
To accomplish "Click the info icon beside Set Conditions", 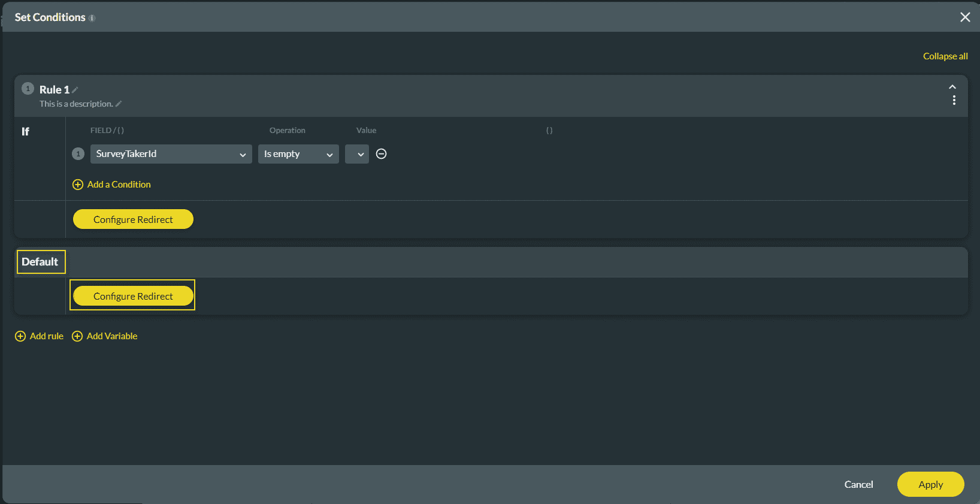I will pyautogui.click(x=92, y=18).
